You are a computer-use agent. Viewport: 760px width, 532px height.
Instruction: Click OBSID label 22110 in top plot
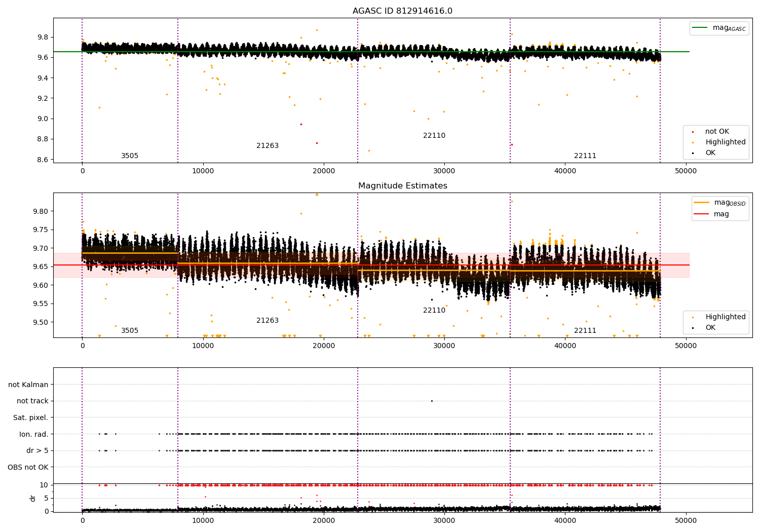click(434, 136)
